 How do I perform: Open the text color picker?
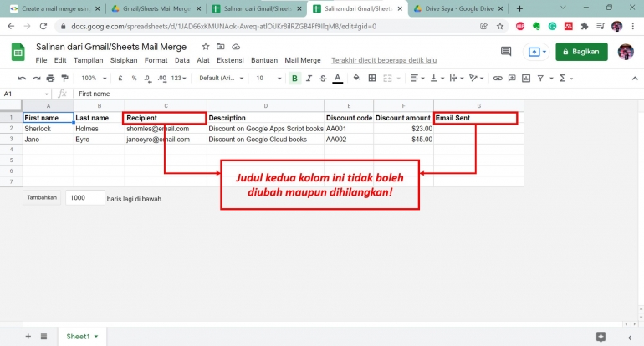pyautogui.click(x=338, y=78)
